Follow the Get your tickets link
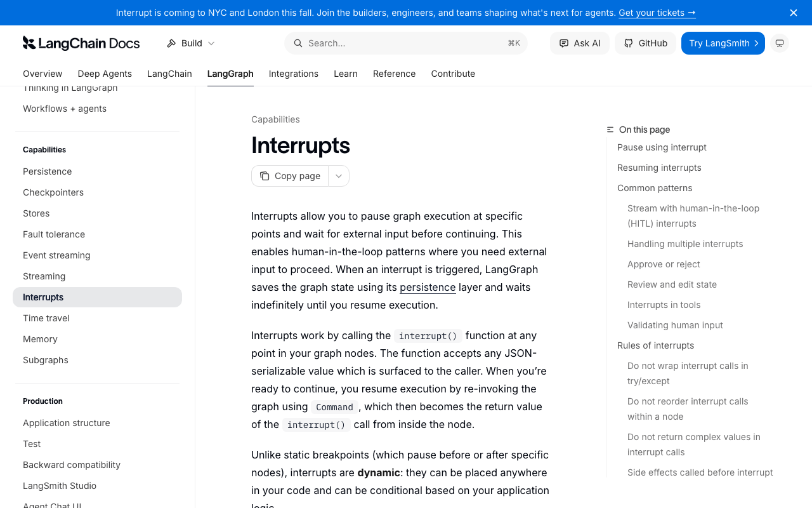 pyautogui.click(x=657, y=13)
